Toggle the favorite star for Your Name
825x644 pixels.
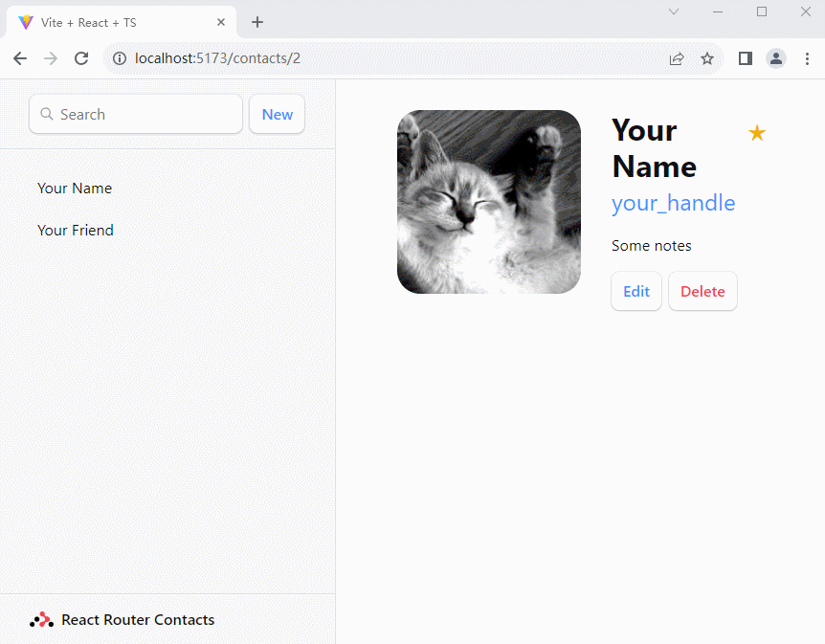(x=756, y=133)
